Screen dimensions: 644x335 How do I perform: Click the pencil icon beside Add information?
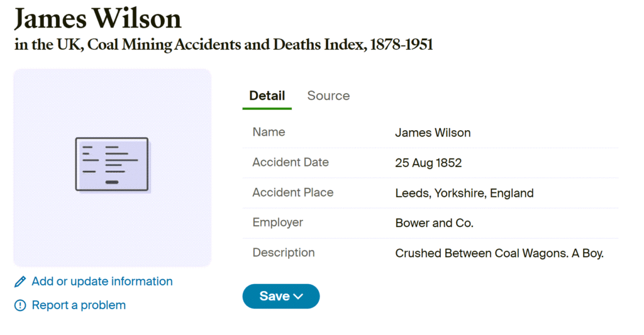tap(20, 282)
